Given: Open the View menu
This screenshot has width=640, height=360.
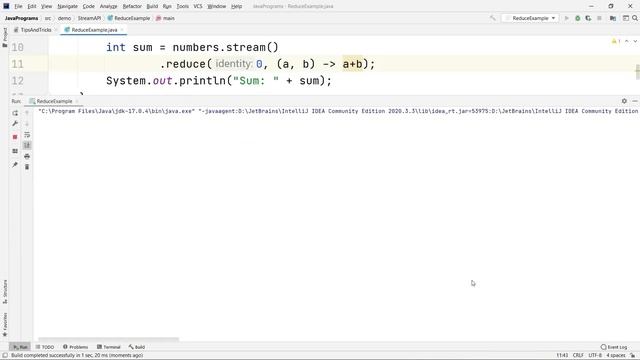Looking at the screenshot, I should pyautogui.click(x=47, y=6).
